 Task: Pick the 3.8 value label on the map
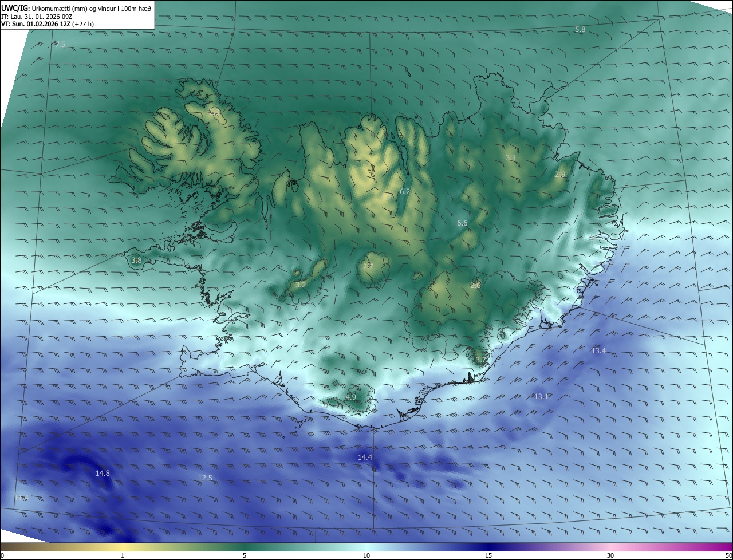coord(136,260)
